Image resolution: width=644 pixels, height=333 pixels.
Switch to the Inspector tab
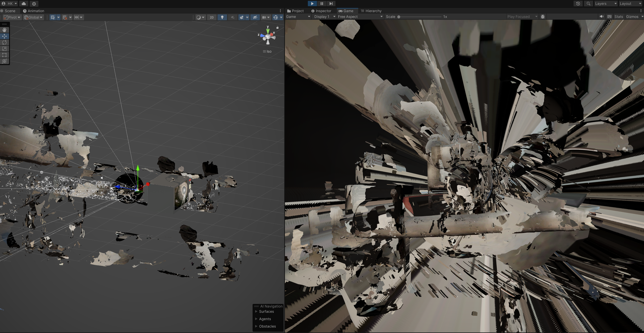[x=321, y=11]
